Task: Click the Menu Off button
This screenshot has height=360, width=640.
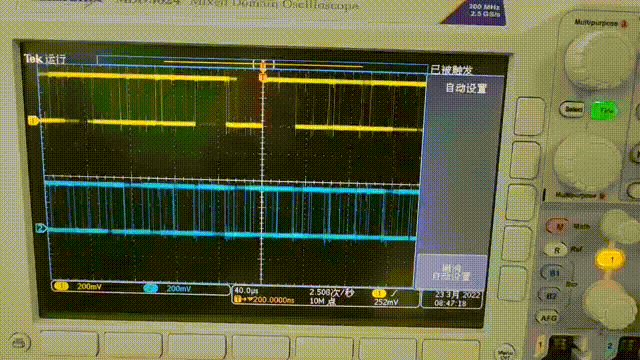Action: 505,352
